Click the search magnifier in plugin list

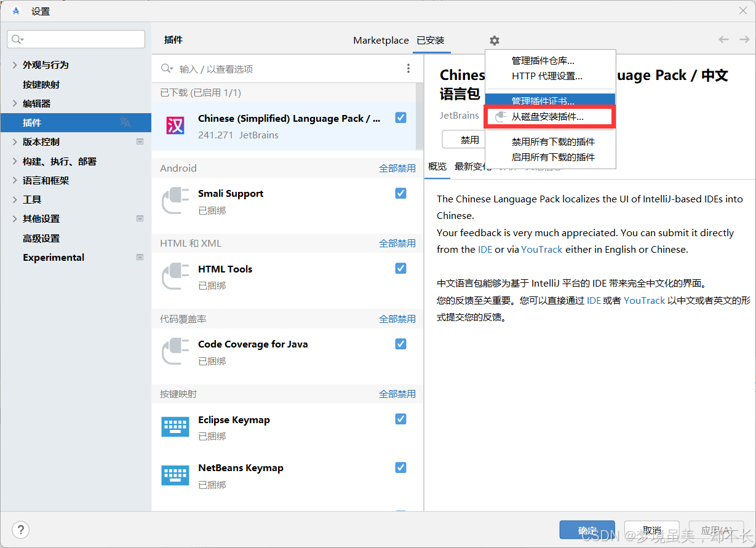point(167,69)
